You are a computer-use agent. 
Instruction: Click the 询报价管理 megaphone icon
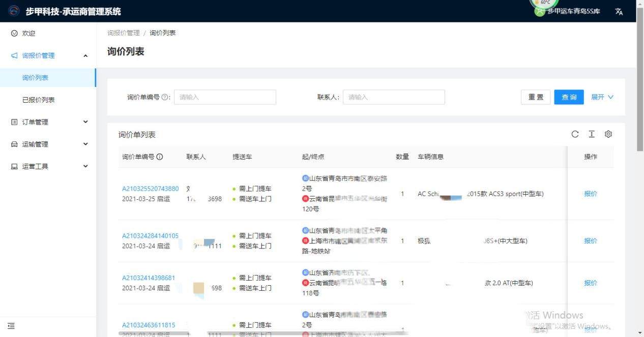pyautogui.click(x=14, y=55)
